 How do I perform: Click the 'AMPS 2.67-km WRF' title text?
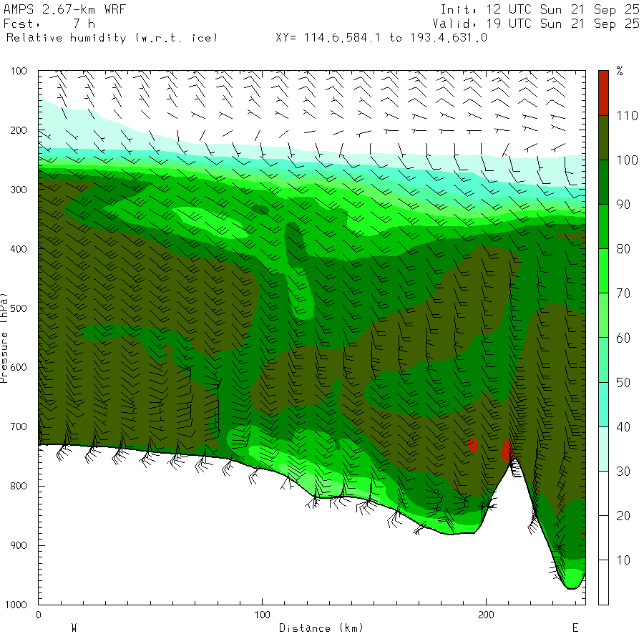click(x=64, y=9)
